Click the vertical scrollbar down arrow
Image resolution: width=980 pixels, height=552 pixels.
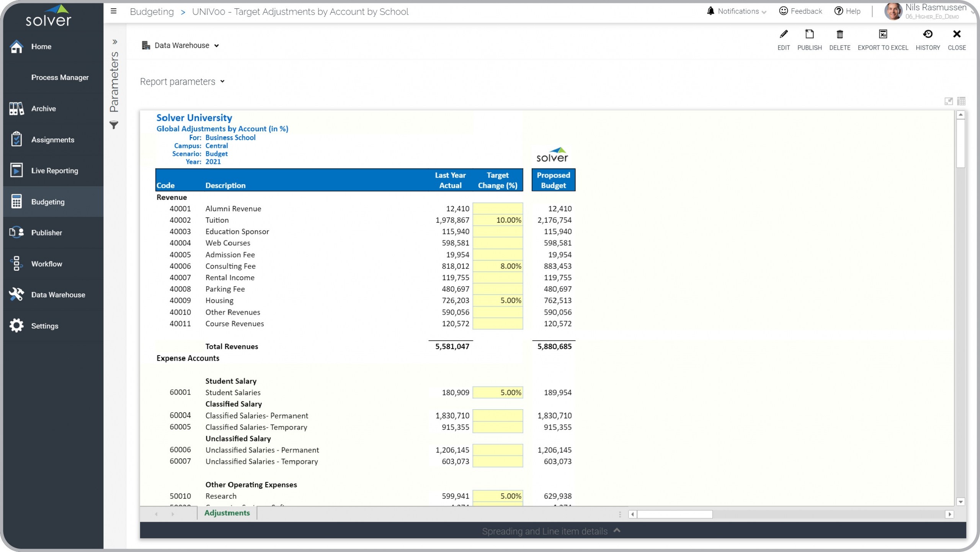(x=960, y=501)
